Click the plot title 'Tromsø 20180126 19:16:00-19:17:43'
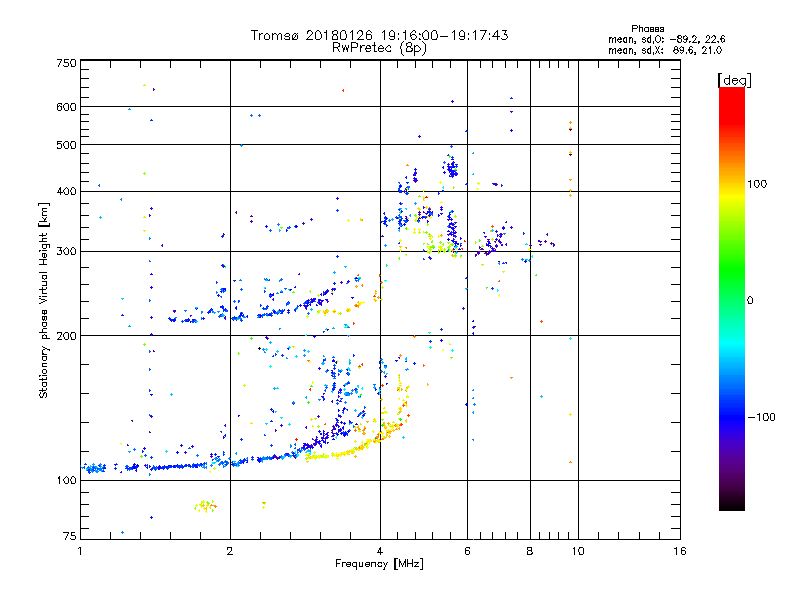 [x=379, y=35]
